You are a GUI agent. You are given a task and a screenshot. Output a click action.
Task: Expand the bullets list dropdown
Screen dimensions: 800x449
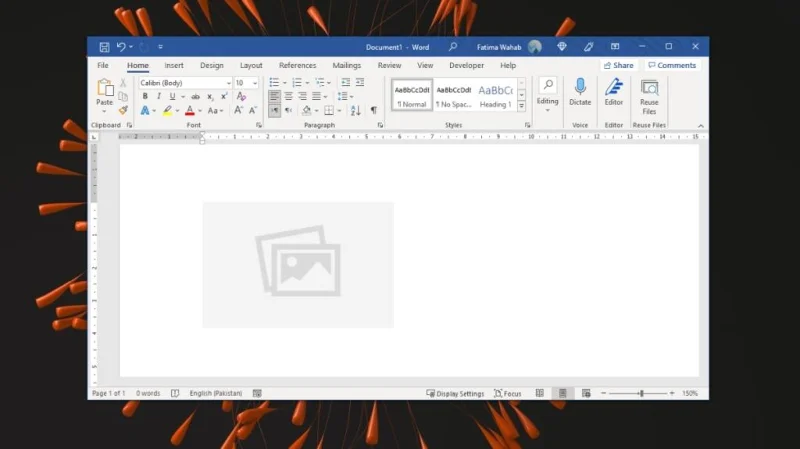click(x=285, y=83)
